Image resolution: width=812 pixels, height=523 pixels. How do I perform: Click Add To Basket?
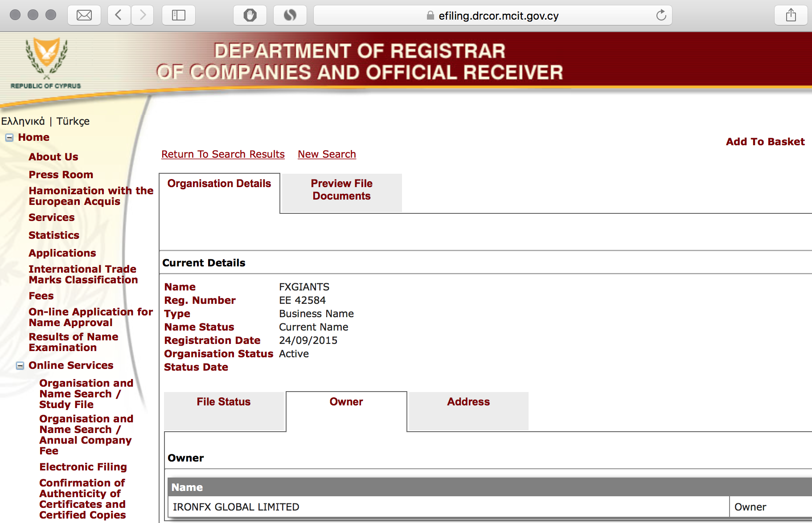(x=765, y=142)
